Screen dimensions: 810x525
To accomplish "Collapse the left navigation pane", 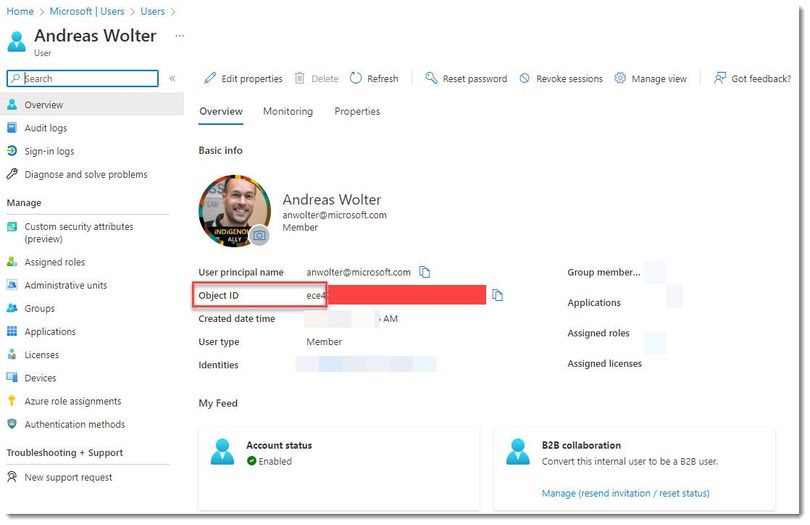I will (x=173, y=79).
